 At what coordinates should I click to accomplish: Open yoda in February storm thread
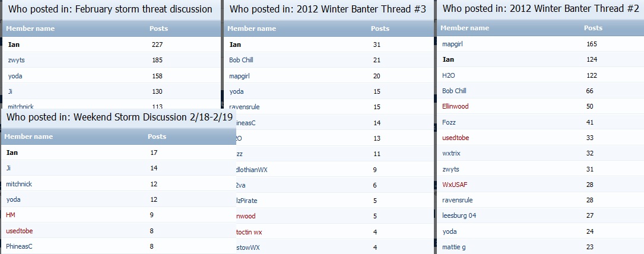coord(15,76)
